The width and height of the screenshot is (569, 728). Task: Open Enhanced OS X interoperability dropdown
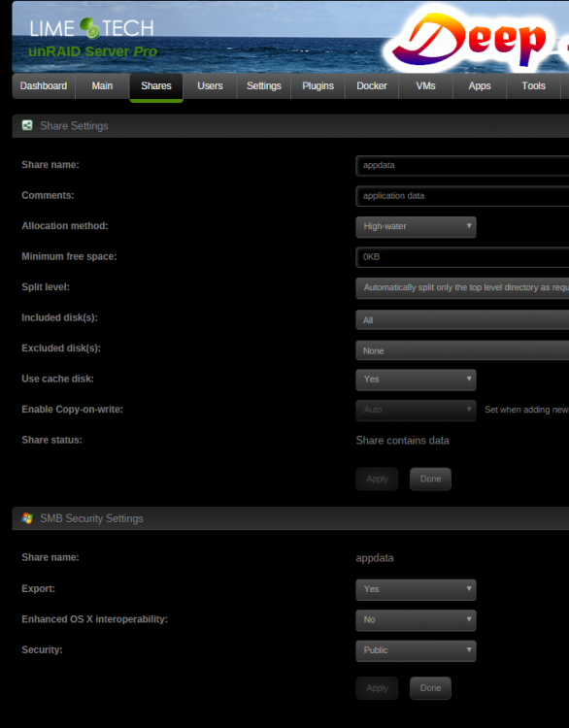point(416,620)
